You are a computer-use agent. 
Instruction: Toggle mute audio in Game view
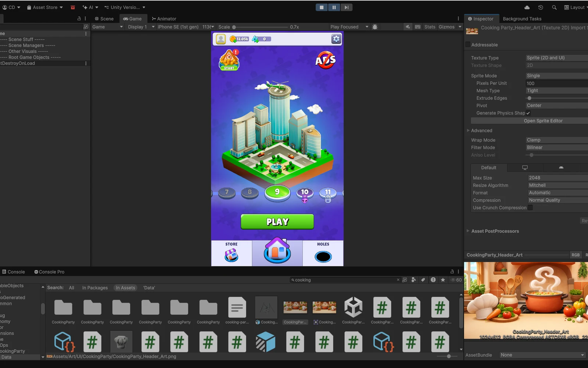408,27
